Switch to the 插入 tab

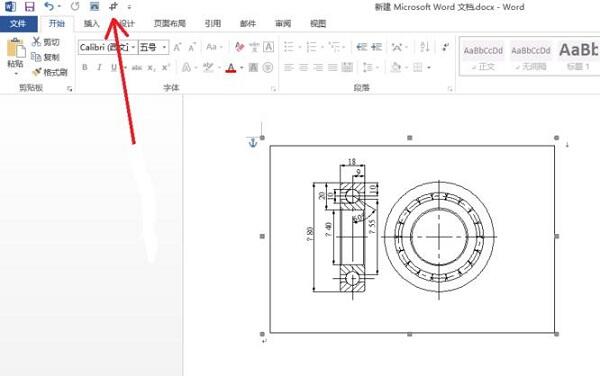click(91, 24)
